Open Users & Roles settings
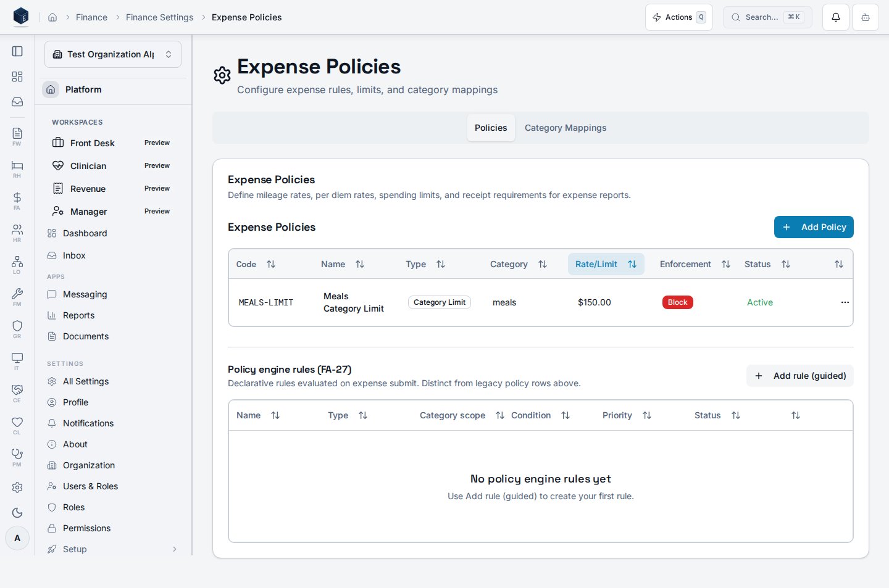This screenshot has width=889, height=588. tap(113, 486)
